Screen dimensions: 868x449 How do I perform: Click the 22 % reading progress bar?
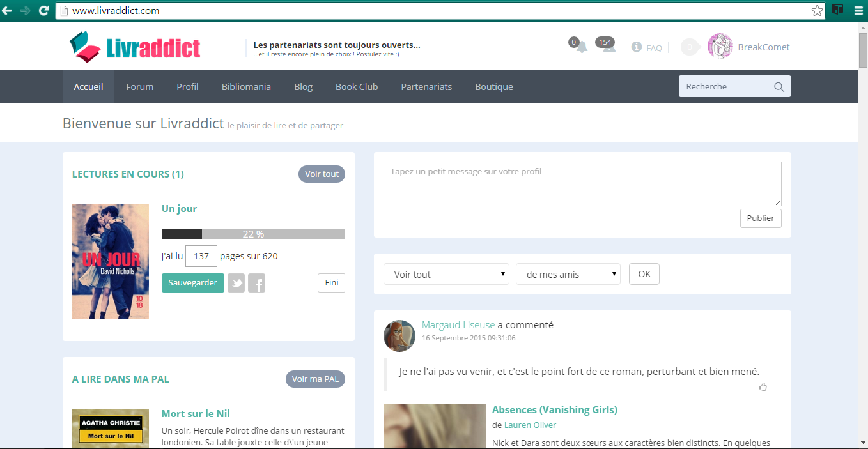click(253, 234)
